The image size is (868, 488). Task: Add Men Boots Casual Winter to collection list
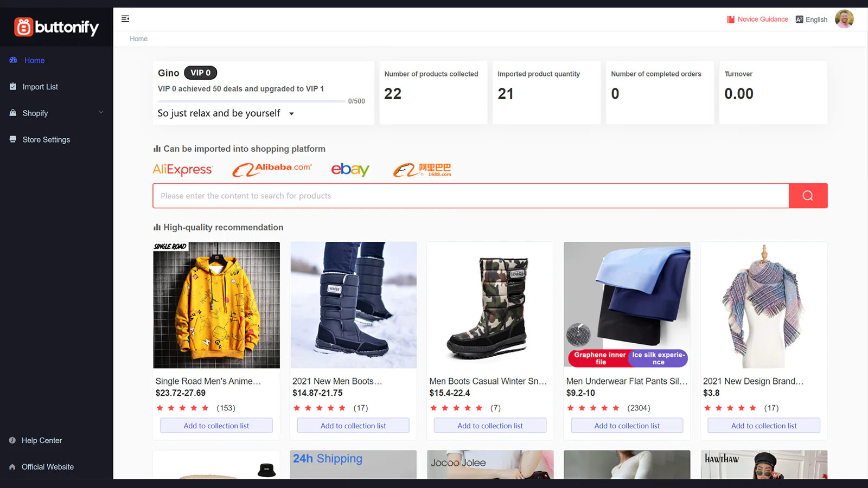click(x=490, y=426)
